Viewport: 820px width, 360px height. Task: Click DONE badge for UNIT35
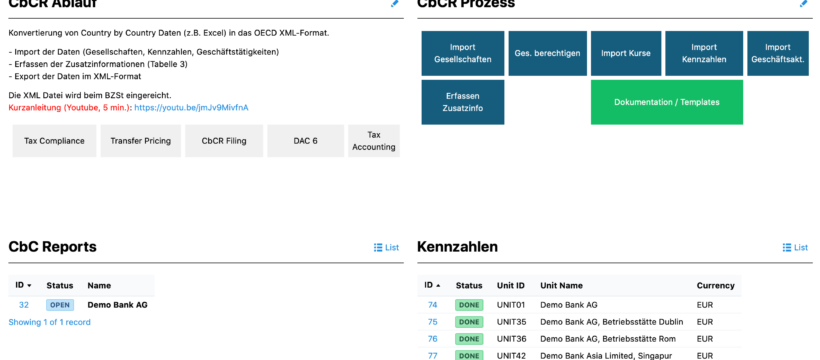pyautogui.click(x=469, y=322)
